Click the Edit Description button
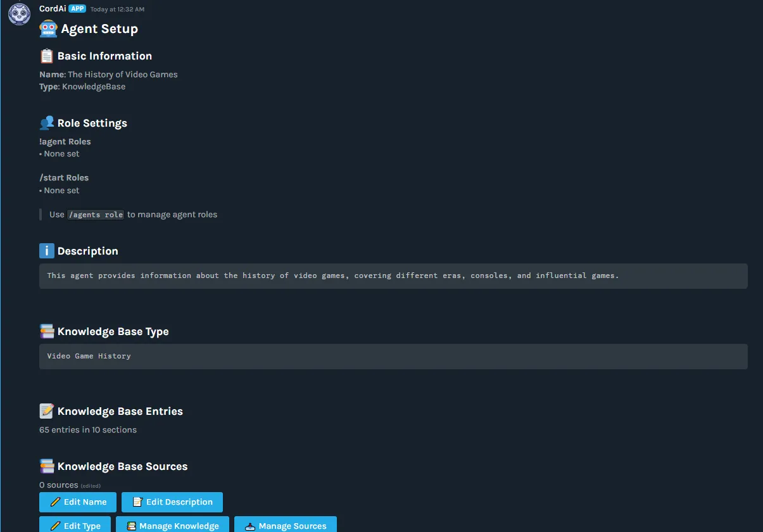The image size is (763, 532). [x=172, y=502]
